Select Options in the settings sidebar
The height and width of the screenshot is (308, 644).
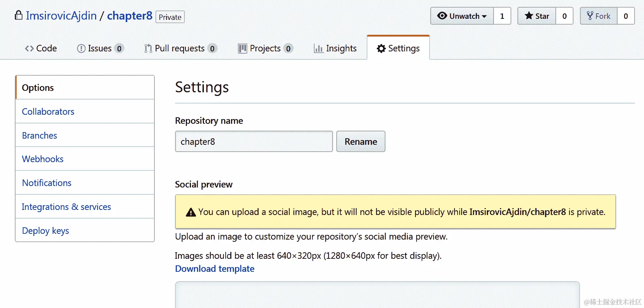click(85, 88)
